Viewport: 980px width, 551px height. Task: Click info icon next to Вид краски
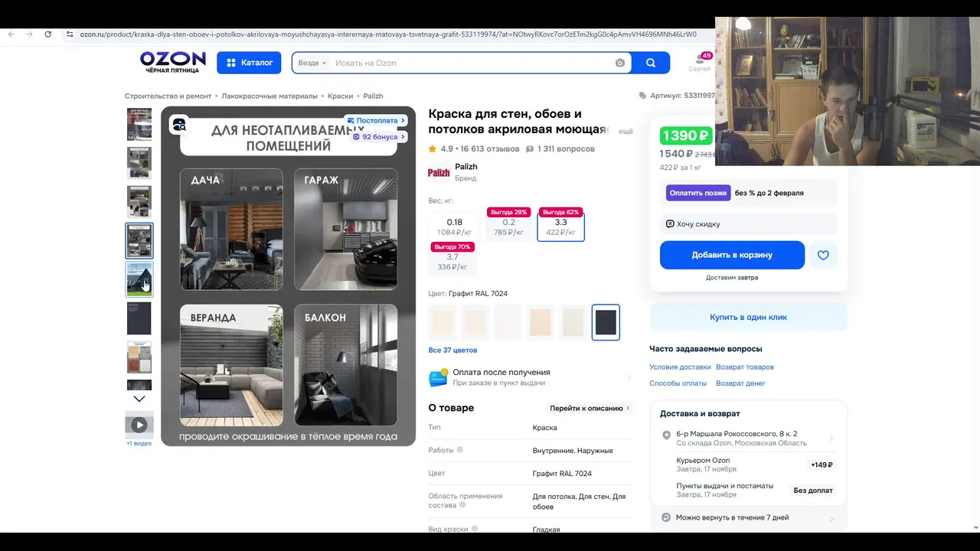coord(475,529)
